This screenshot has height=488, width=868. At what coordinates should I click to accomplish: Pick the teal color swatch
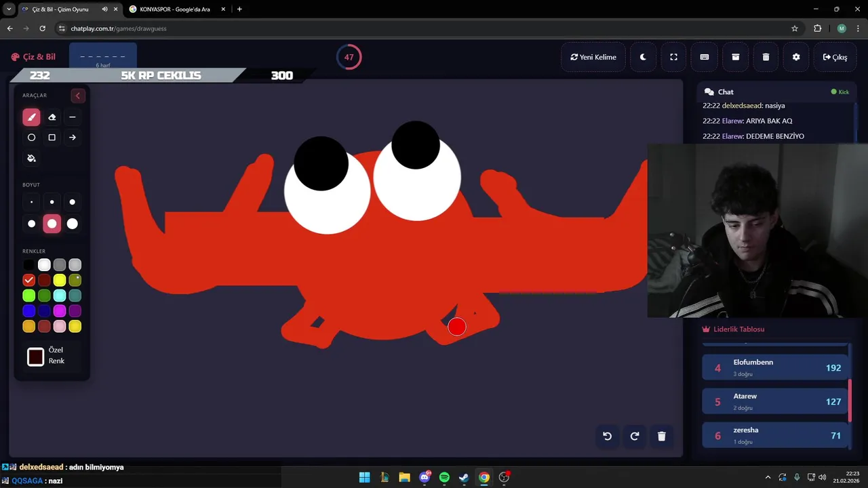pos(75,296)
